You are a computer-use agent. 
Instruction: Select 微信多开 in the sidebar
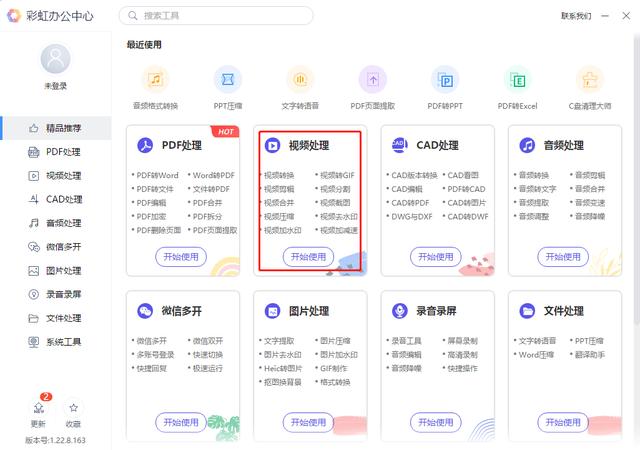click(56, 247)
